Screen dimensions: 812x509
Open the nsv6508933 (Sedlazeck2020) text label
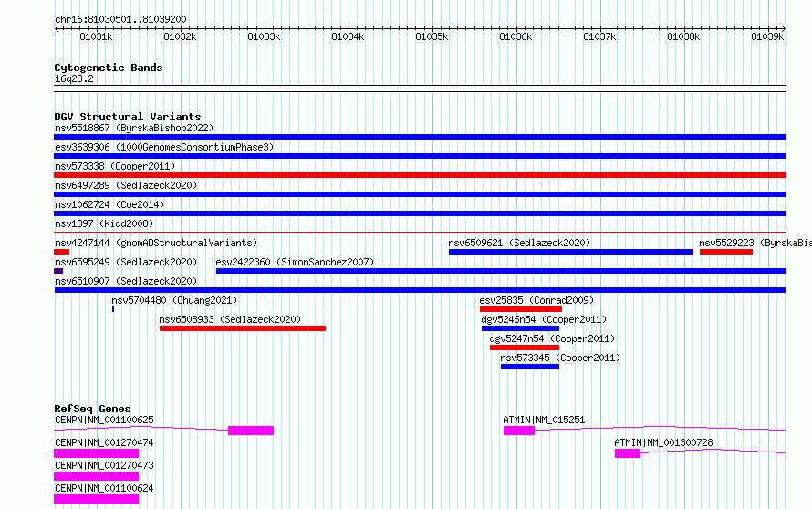tap(230, 319)
